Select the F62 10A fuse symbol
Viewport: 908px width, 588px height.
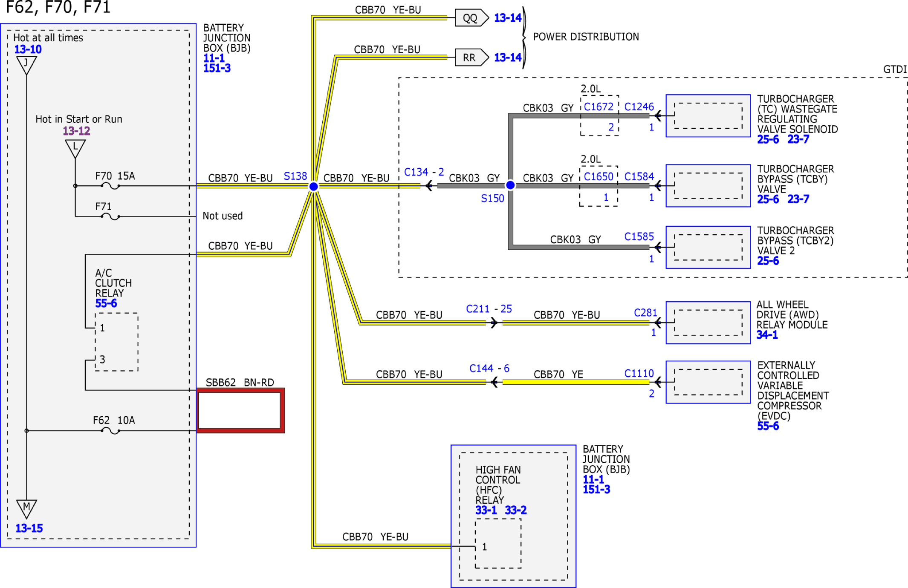point(110,431)
